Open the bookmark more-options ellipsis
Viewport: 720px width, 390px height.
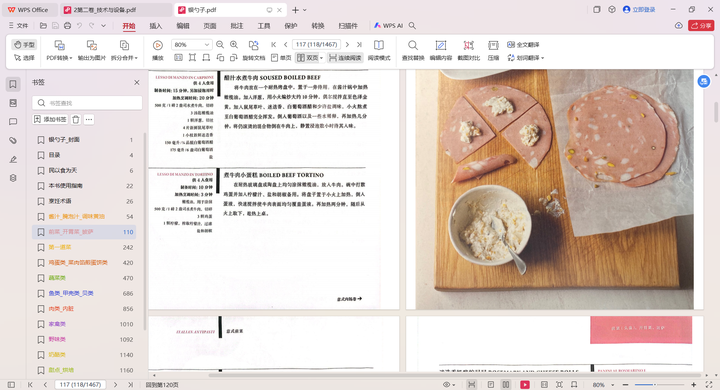pyautogui.click(x=89, y=119)
